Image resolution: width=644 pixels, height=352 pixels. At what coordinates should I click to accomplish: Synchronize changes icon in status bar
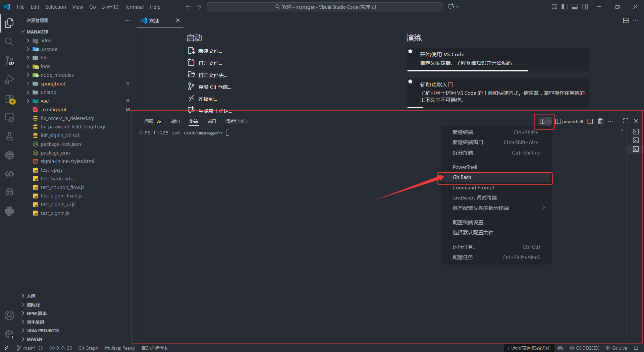(41, 348)
